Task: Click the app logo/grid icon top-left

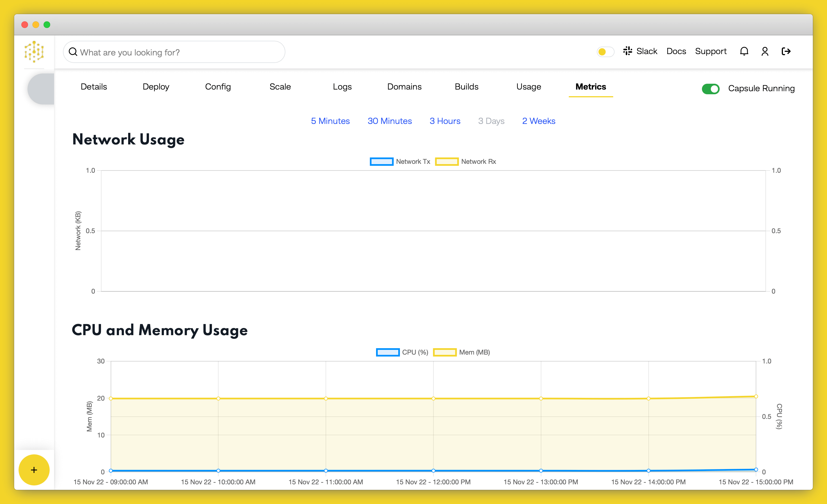Action: 34,52
